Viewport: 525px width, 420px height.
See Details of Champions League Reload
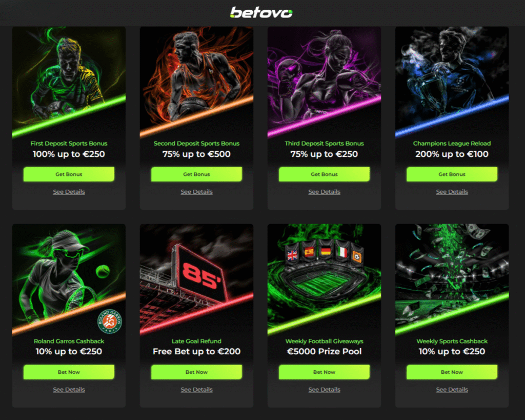(x=452, y=192)
